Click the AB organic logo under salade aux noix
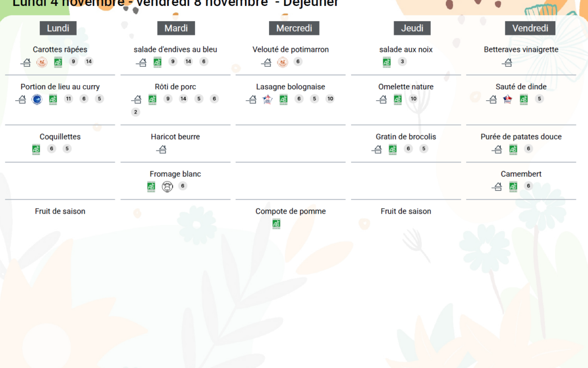The height and width of the screenshot is (368, 588). pyautogui.click(x=387, y=62)
